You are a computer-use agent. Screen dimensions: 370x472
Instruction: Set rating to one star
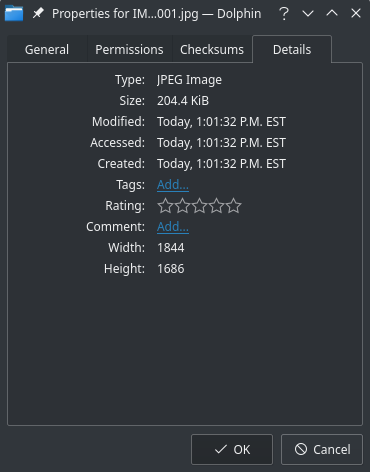165,206
